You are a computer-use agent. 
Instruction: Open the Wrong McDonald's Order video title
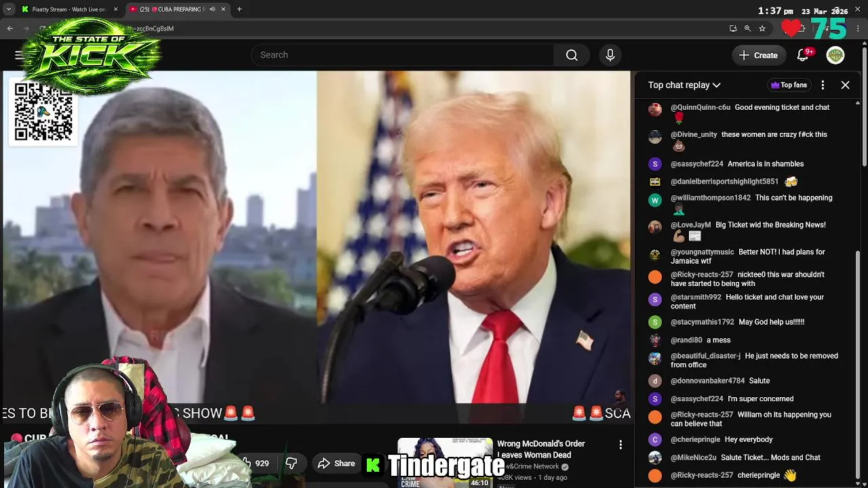coord(540,449)
